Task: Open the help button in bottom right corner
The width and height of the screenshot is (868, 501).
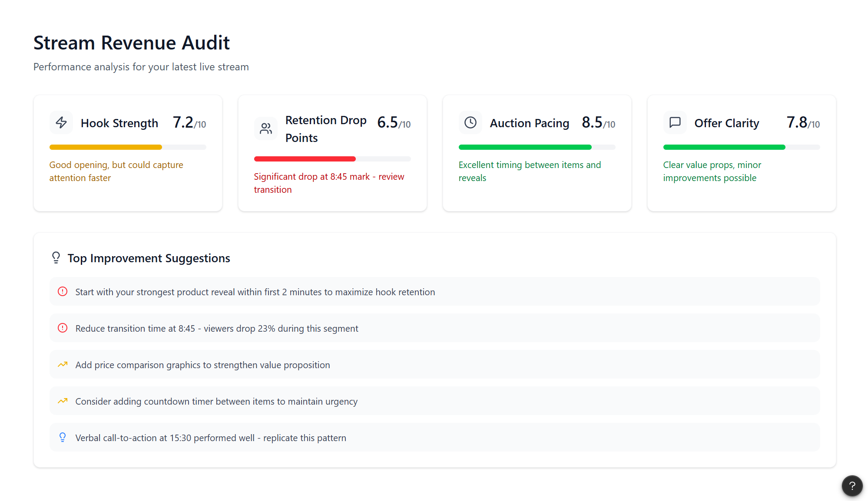Action: coord(852,486)
